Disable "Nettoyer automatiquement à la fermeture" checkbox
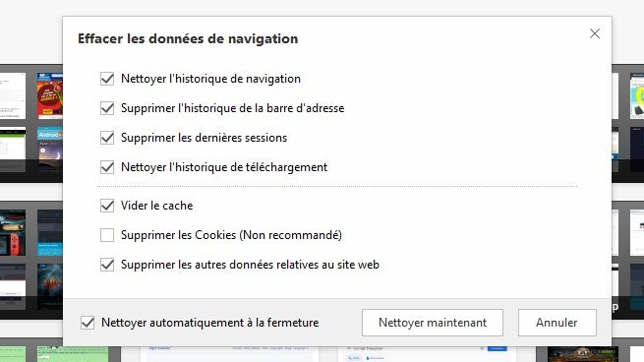Image resolution: width=644 pixels, height=362 pixels. (88, 323)
